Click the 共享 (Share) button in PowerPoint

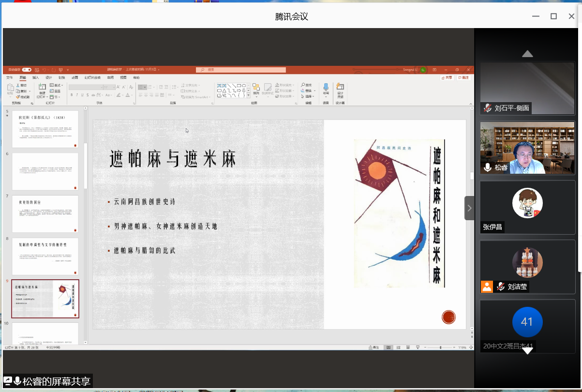(447, 77)
